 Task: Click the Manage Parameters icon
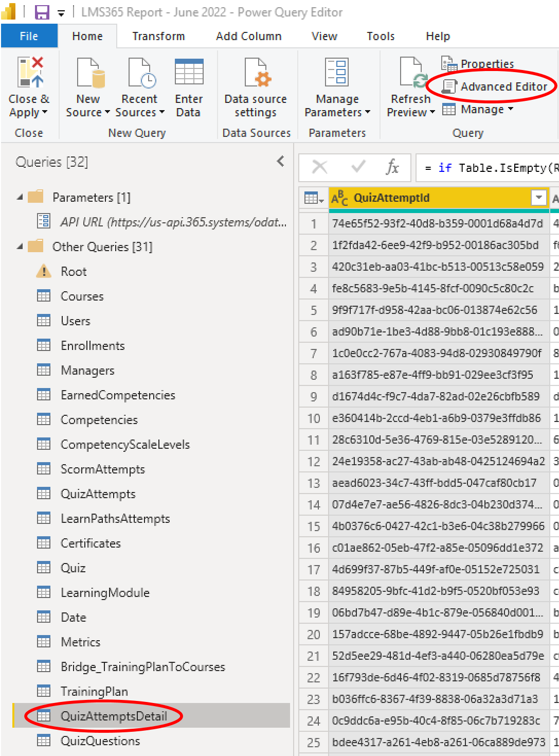click(x=337, y=73)
